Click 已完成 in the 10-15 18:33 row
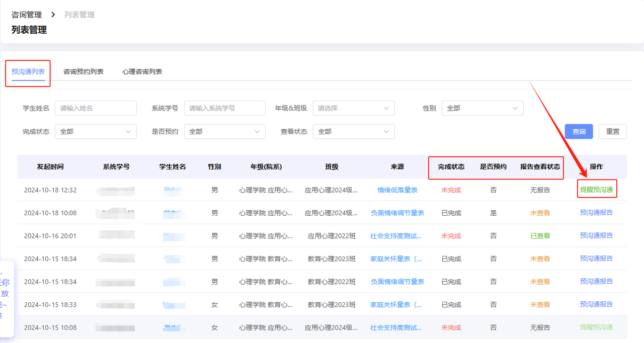The height and width of the screenshot is (343, 644). 451,305
